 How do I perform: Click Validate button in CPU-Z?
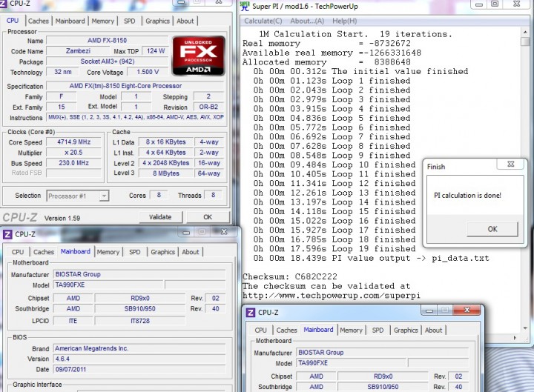(160, 217)
